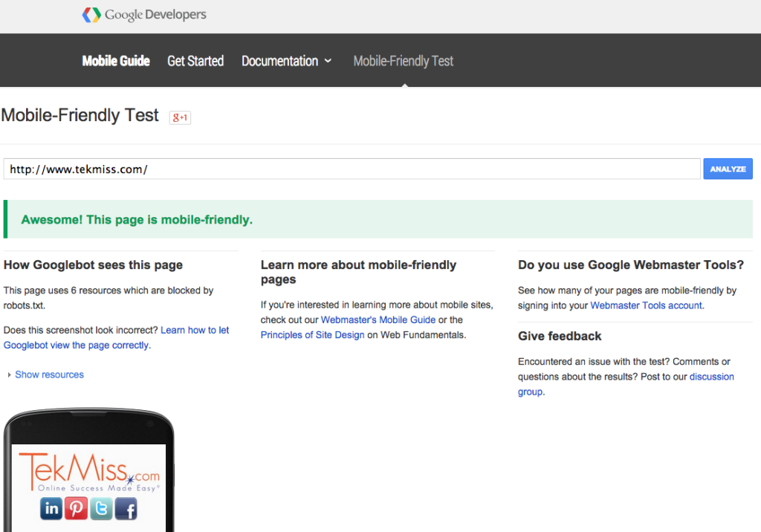
Task: Open Principles of Site Design link
Action: tap(313, 335)
